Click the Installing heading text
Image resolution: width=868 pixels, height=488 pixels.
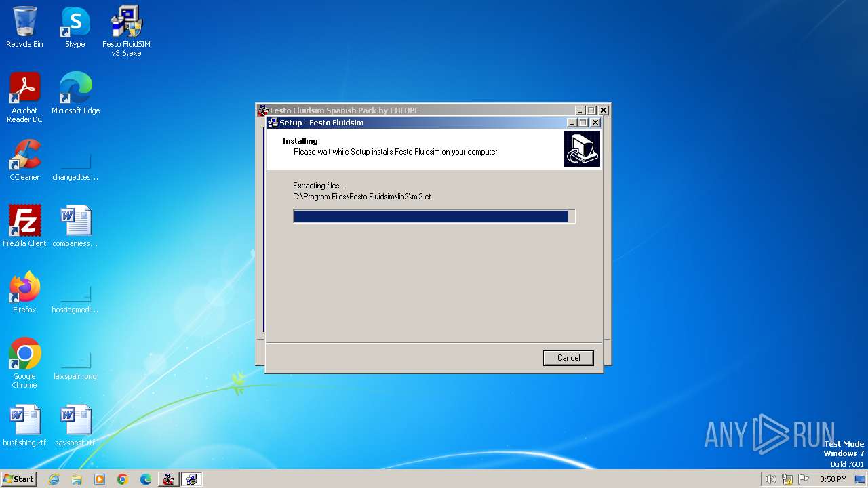300,141
